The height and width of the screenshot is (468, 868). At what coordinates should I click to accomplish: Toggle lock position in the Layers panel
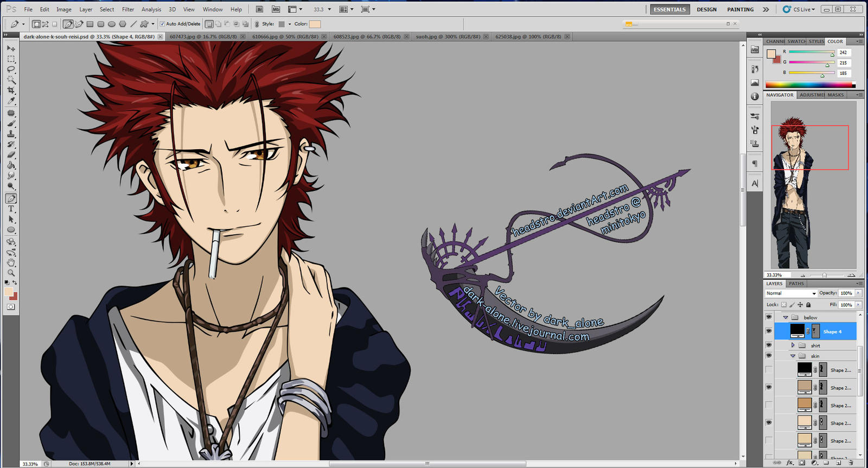[x=800, y=305]
